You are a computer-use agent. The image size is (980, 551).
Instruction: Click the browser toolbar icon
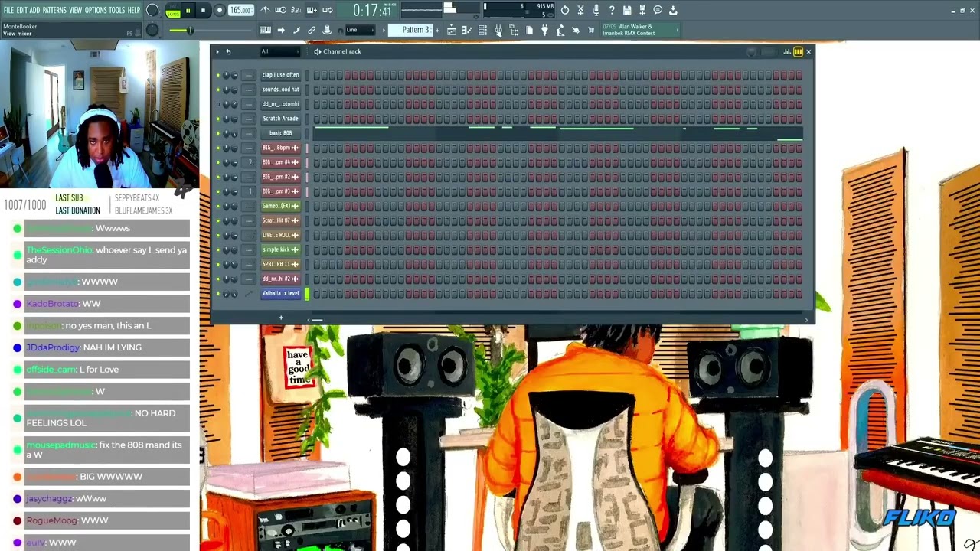click(514, 30)
